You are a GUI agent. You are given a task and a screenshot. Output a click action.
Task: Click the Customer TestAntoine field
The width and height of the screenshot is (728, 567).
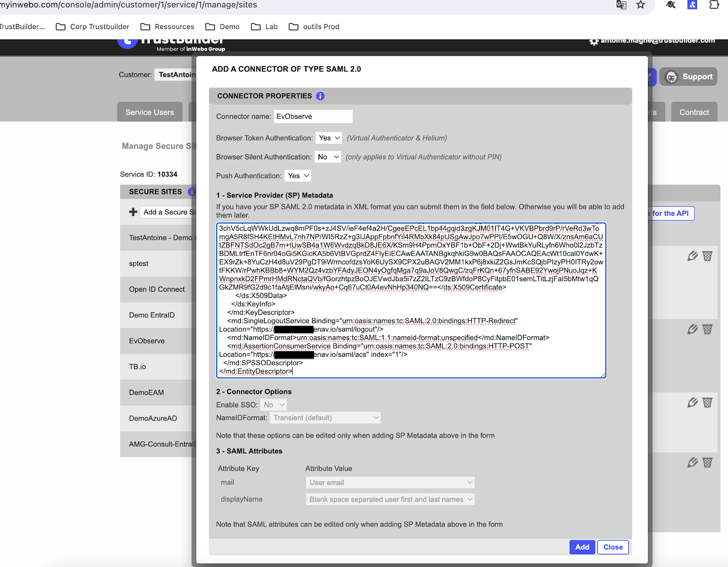176,75
